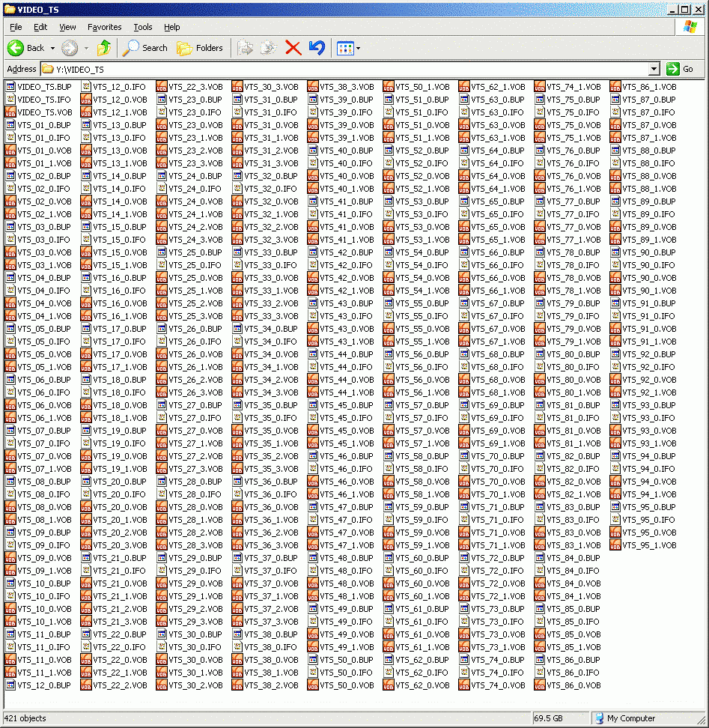Image resolution: width=709 pixels, height=728 pixels.
Task: Select the VIDEO_TS.BUP file icon
Action: click(10, 87)
